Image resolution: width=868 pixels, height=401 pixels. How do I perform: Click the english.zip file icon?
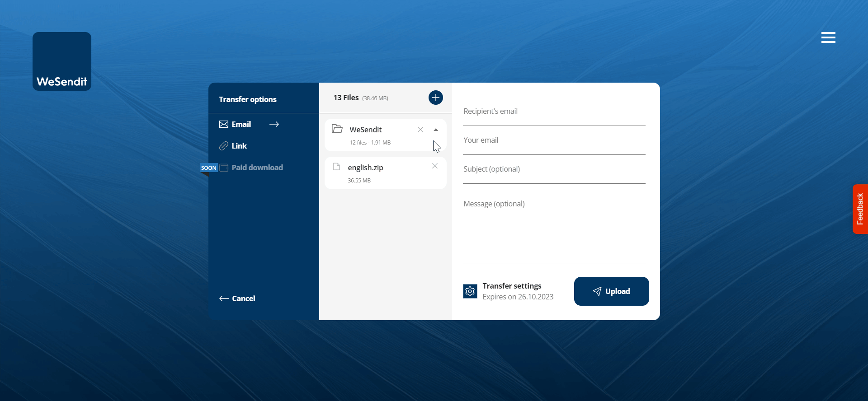[336, 167]
